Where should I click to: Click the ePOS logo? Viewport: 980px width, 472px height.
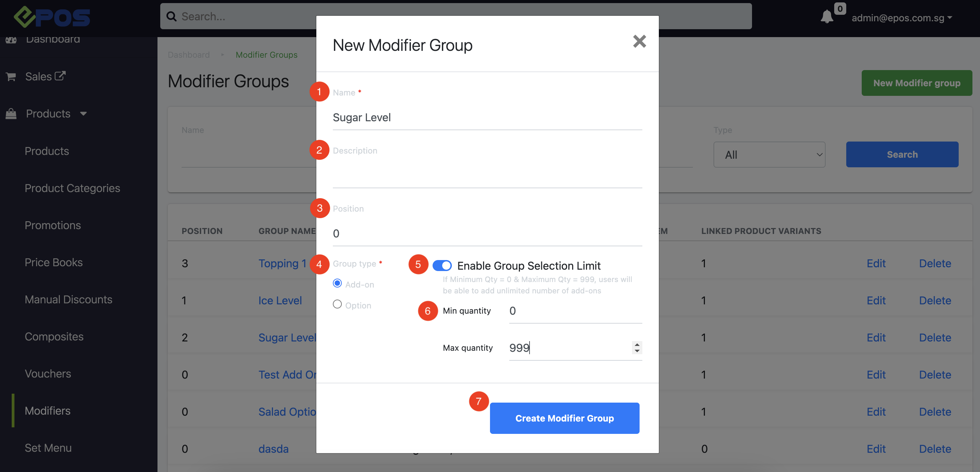52,17
